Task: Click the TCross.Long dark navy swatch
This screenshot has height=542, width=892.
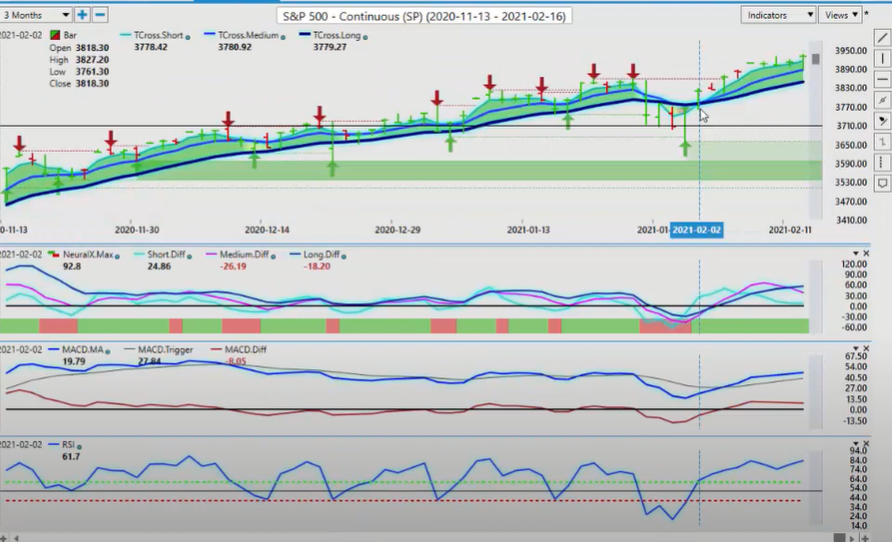Action: (305, 35)
